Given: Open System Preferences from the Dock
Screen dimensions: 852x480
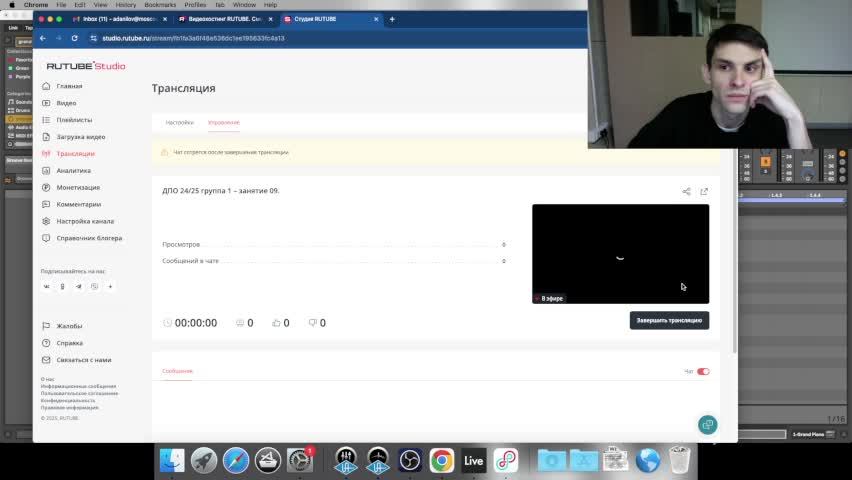Looking at the screenshot, I should click(299, 460).
